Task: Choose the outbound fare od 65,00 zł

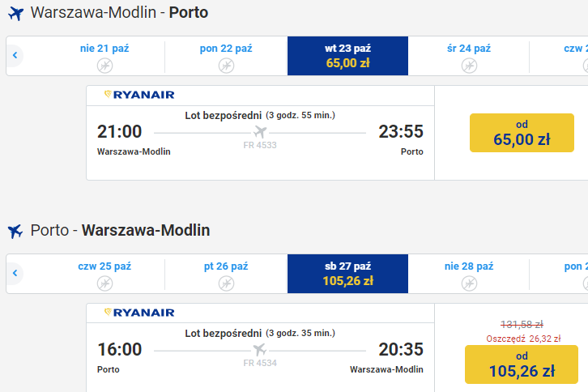Action: (x=522, y=133)
